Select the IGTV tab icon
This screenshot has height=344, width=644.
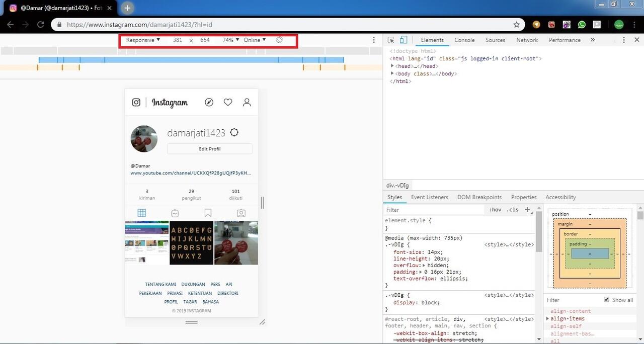tap(175, 213)
